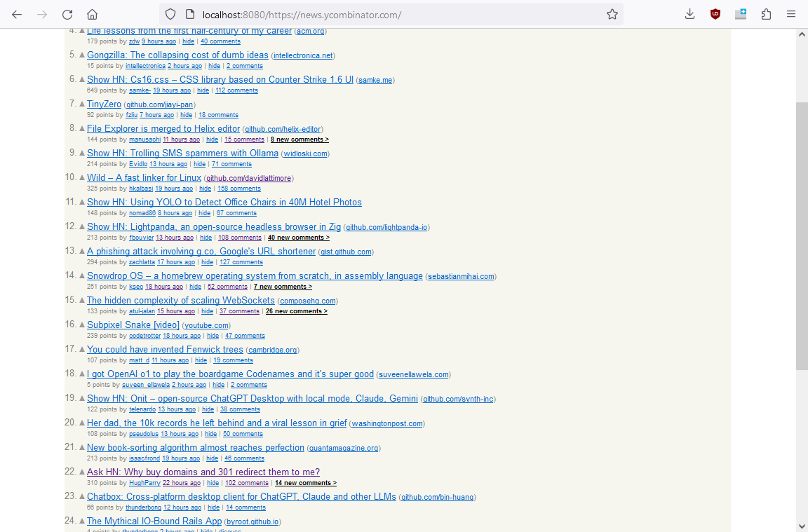Upvote the YOLO Office Chairs story

[x=81, y=202]
